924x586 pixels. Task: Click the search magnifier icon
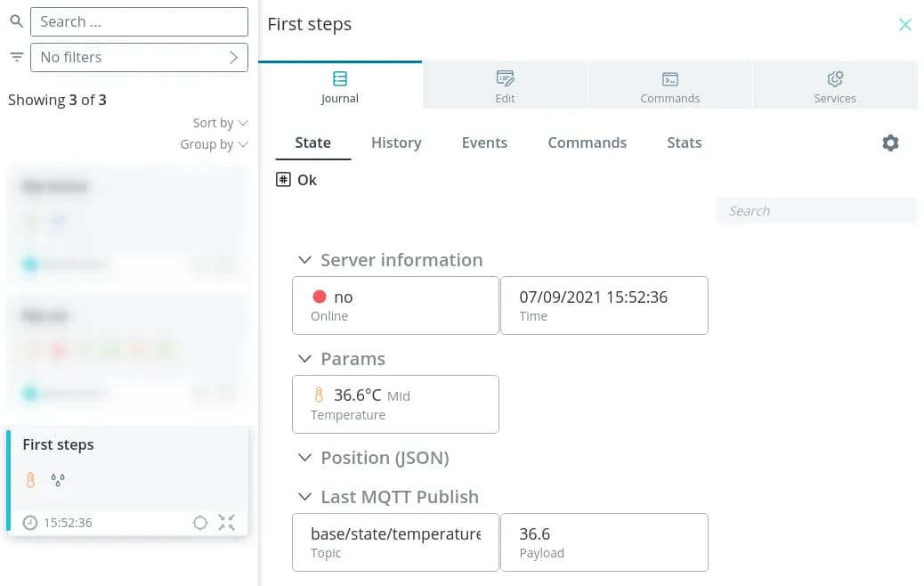tap(16, 21)
